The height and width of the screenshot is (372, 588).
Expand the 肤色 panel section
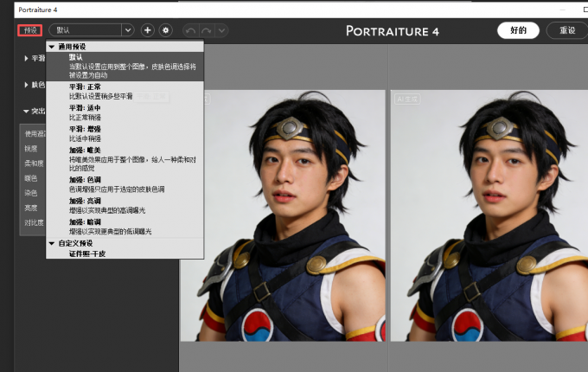click(26, 85)
